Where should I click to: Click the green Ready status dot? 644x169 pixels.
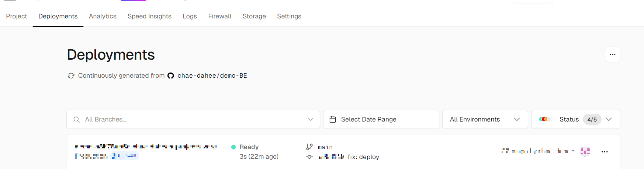pos(233,147)
